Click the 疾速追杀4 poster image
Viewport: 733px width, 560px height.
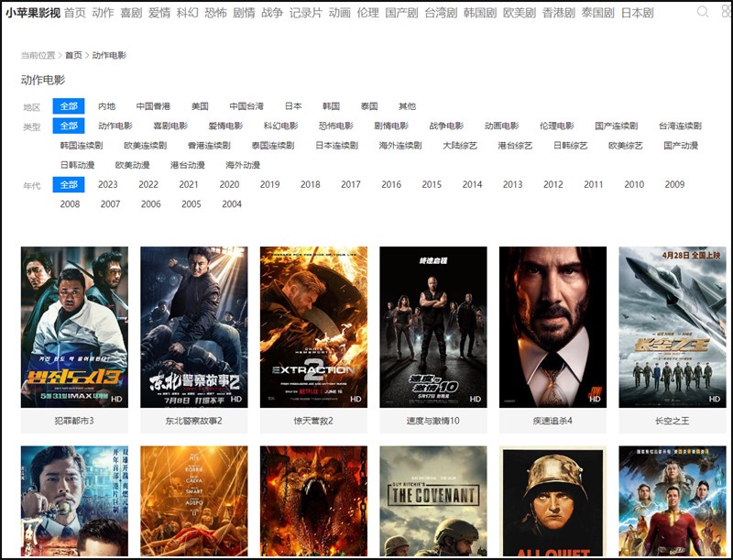click(552, 326)
